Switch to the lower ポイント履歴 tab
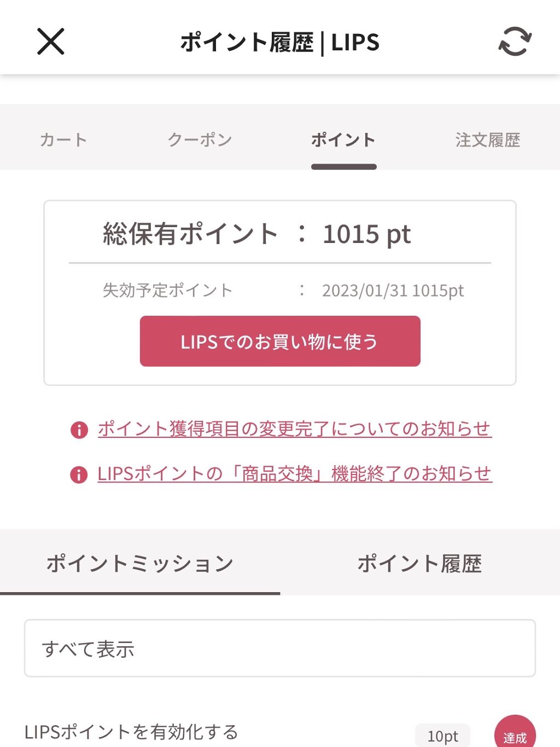Viewport: 560px width, 747px height. pyautogui.click(x=419, y=563)
